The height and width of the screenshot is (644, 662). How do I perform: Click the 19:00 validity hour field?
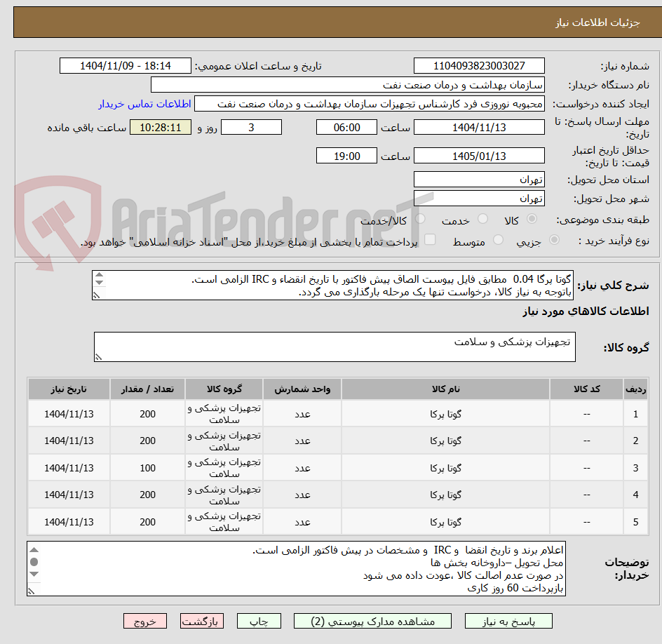(346, 156)
